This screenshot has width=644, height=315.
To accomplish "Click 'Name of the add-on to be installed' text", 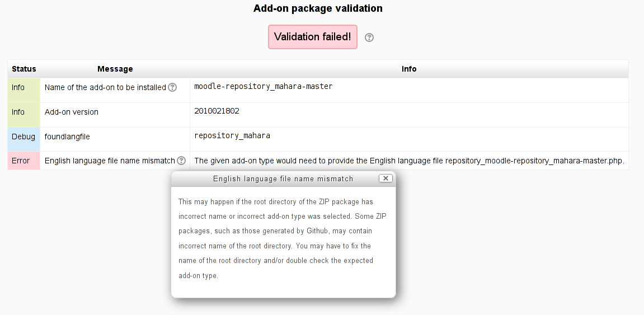I will pyautogui.click(x=105, y=87).
